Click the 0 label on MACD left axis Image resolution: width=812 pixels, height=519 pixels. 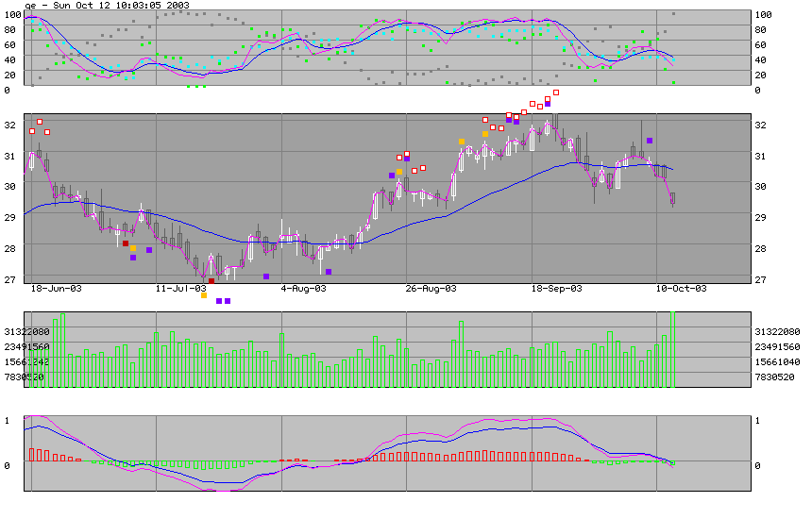pos(7,466)
